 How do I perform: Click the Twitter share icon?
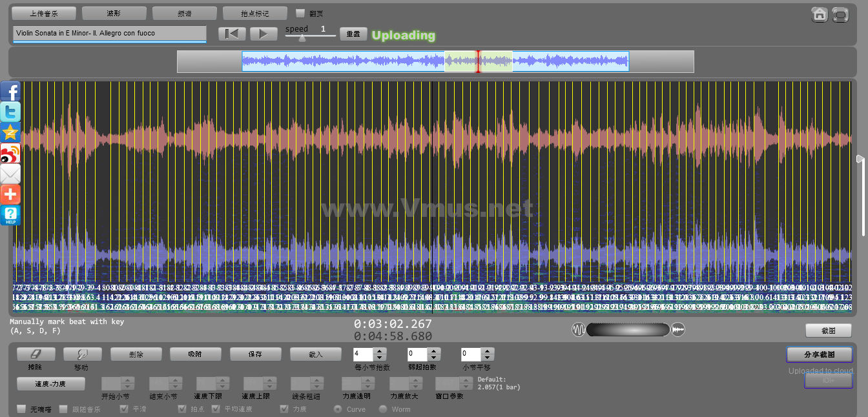pos(10,112)
